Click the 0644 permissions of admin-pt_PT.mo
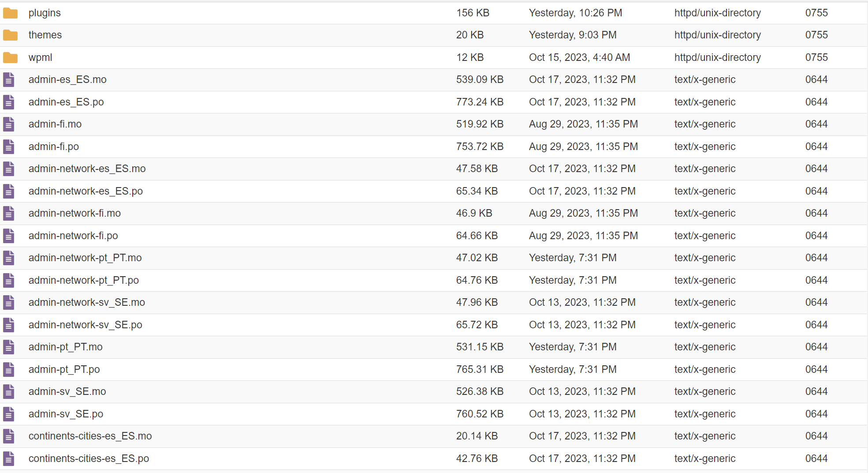 816,347
